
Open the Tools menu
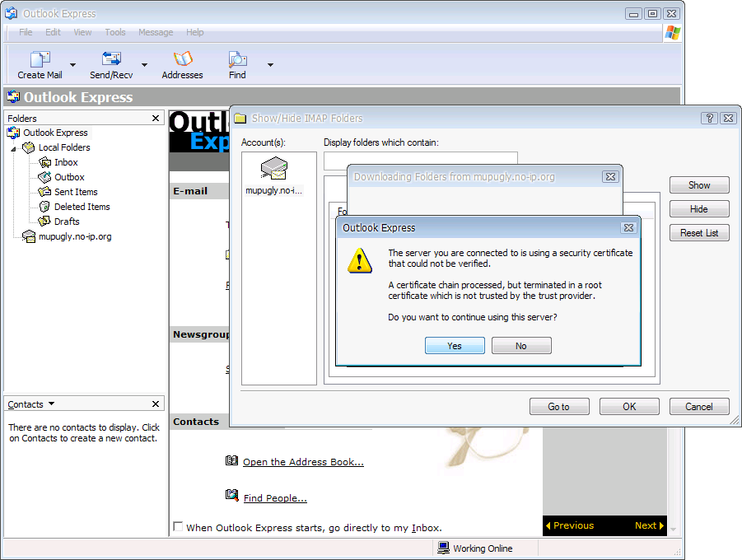coord(115,32)
